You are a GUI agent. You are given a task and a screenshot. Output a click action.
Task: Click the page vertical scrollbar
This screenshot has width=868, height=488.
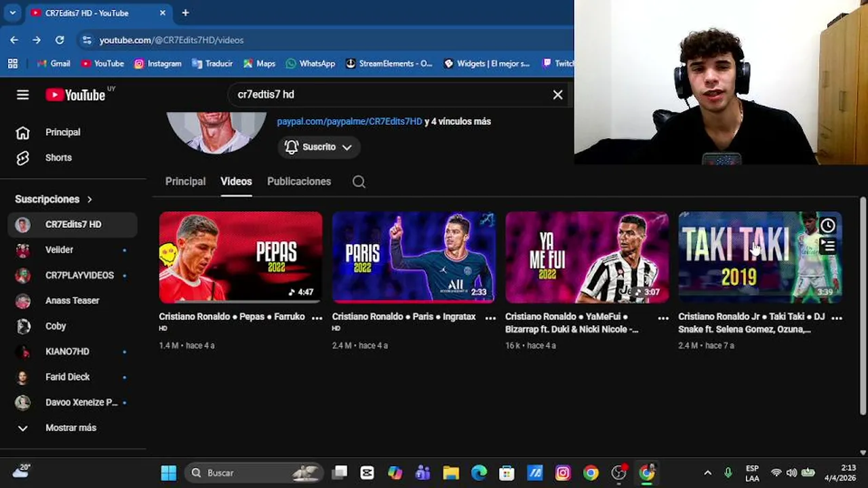tap(863, 305)
